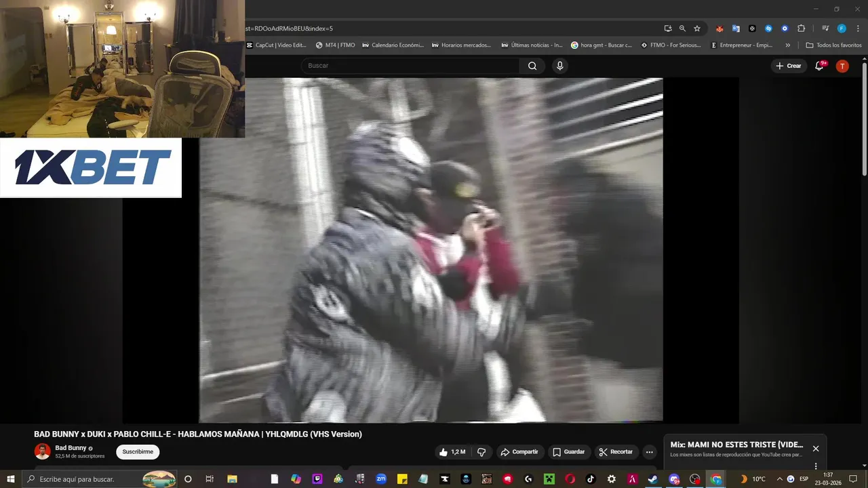Open the weather widget showing 10°C
The image size is (868, 488).
tap(753, 479)
